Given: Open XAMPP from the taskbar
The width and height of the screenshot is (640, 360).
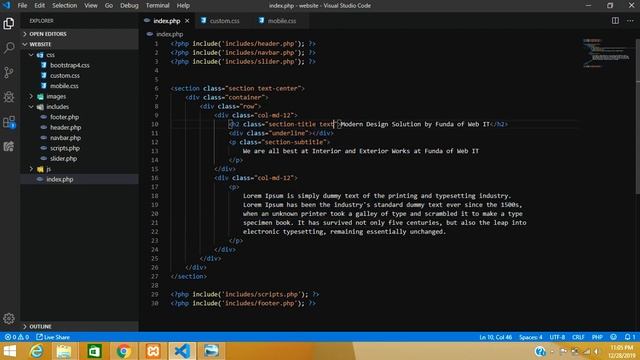Looking at the screenshot, I should click(153, 351).
